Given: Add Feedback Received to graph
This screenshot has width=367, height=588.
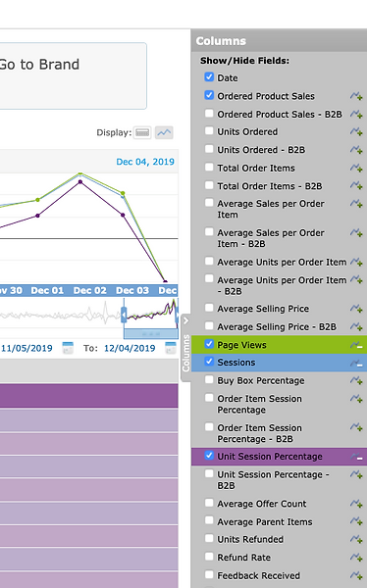Looking at the screenshot, I should pos(356,575).
